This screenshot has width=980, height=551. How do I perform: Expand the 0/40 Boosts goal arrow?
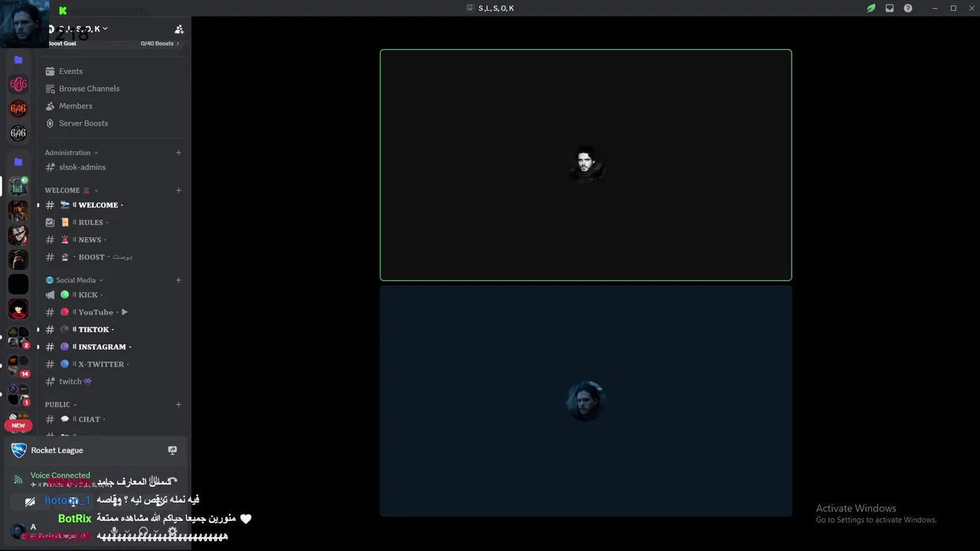[178, 44]
